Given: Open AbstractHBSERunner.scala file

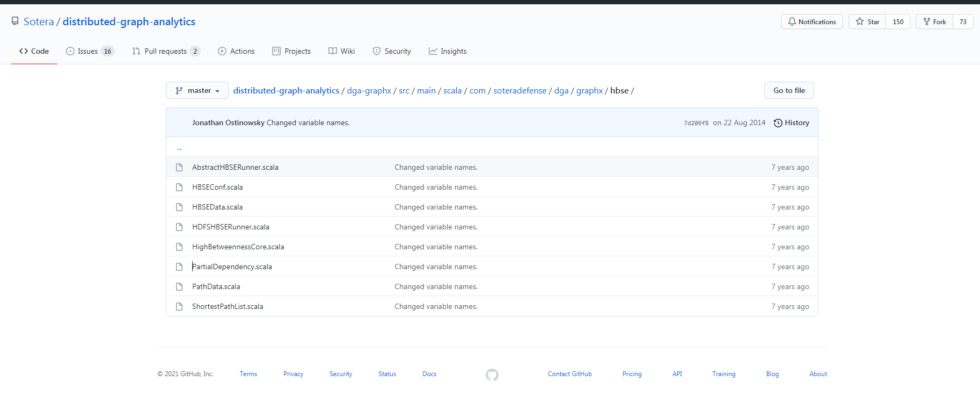Looking at the screenshot, I should coord(235,168).
